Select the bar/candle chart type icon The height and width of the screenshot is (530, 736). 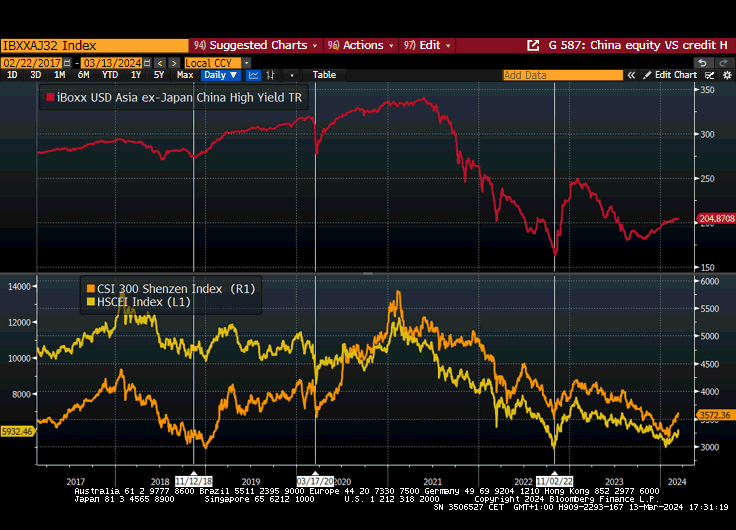point(270,75)
